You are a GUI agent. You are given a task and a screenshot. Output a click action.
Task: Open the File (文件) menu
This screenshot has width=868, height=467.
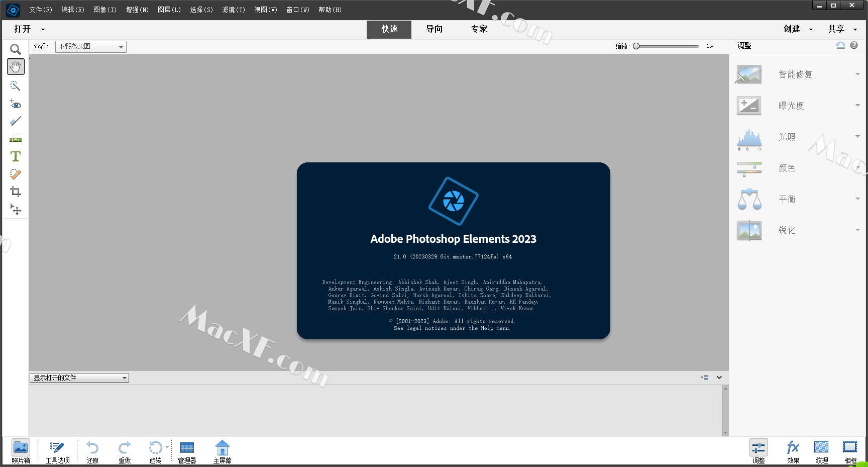pyautogui.click(x=41, y=10)
